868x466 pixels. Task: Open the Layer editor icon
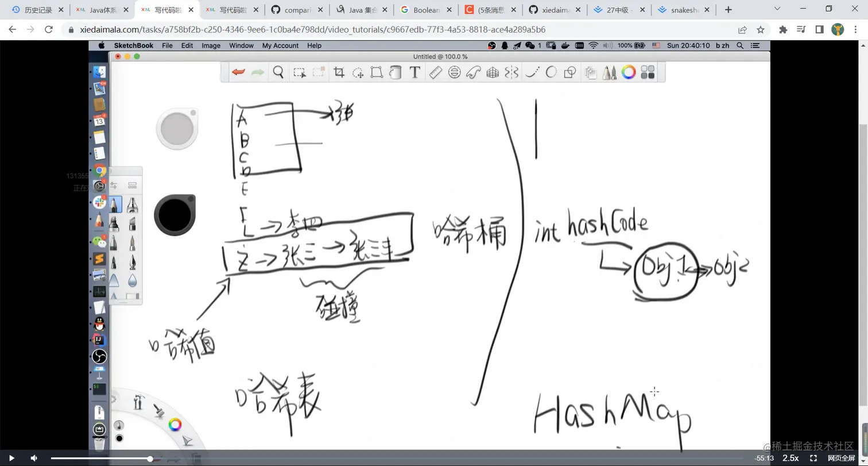590,72
